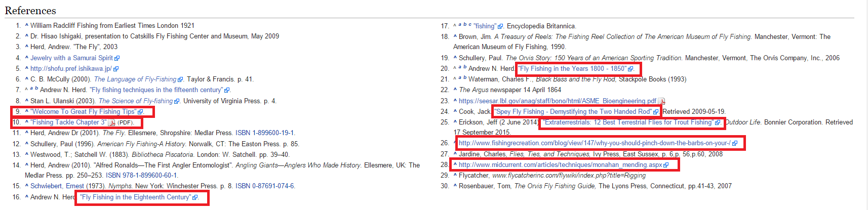The height and width of the screenshot is (210, 868).
Task: Open Welcome To Great Fly Fishing Tips link
Action: point(84,112)
